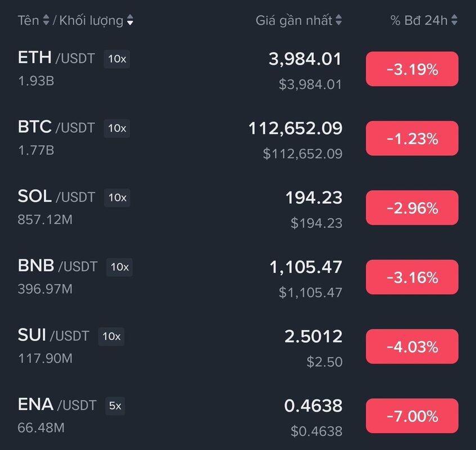The height and width of the screenshot is (450, 476).
Task: Sort by Giá gần nhất arrows
Action: pyautogui.click(x=339, y=21)
